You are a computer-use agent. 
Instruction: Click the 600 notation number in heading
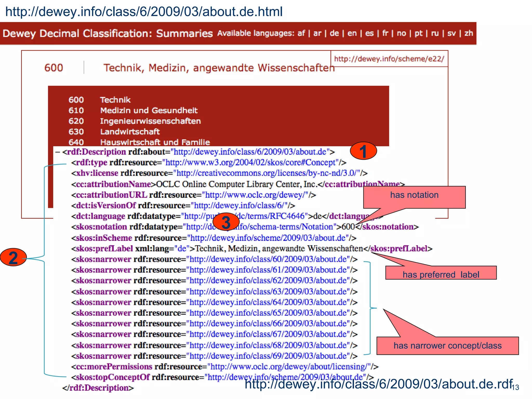pyautogui.click(x=54, y=68)
